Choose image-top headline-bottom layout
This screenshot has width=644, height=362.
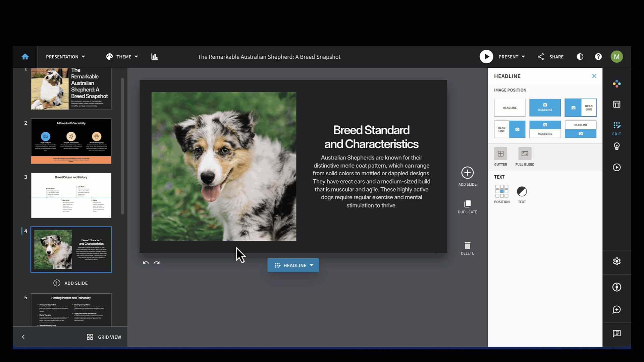tap(545, 129)
